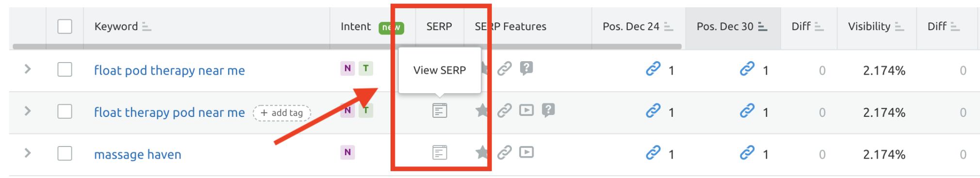Toggle the select-all checkbox in header

click(x=65, y=26)
